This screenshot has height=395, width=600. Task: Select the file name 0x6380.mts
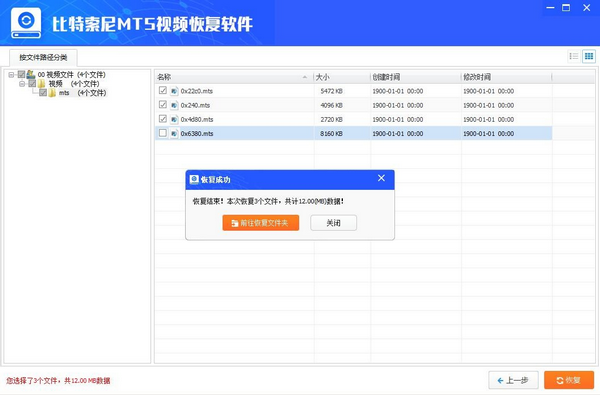tap(197, 134)
